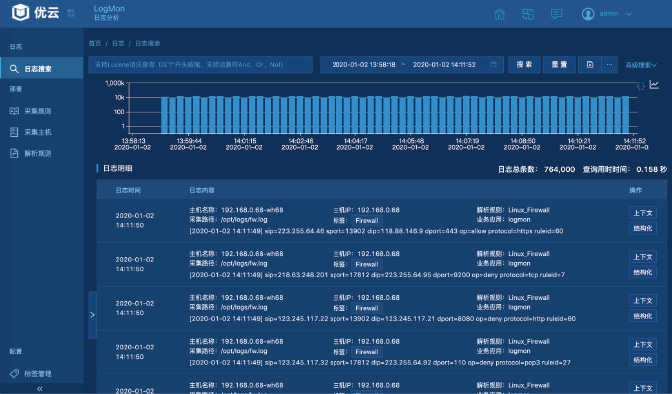Click 上下文 for the ruleid=7 log
Viewport: 672px width, 394px height.
point(642,257)
